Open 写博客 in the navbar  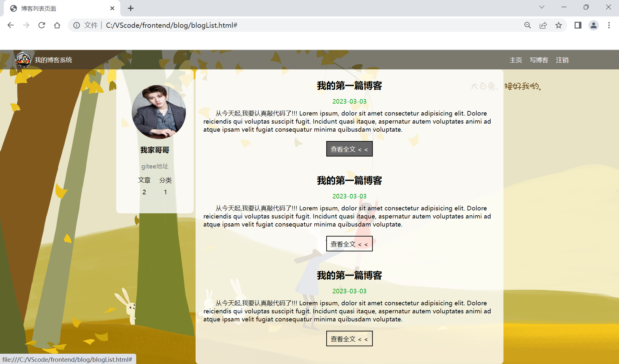[x=539, y=60]
